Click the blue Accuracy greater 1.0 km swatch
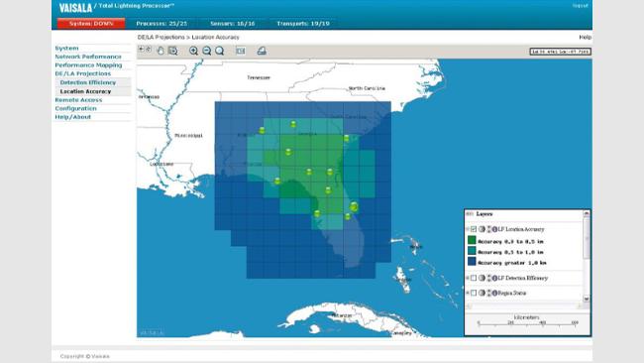 (472, 262)
